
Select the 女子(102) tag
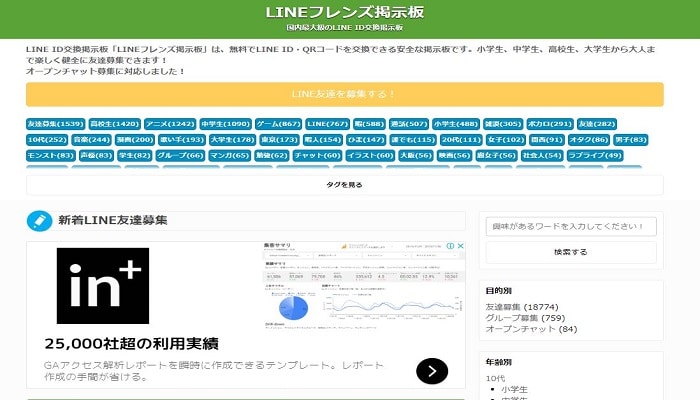(x=506, y=140)
